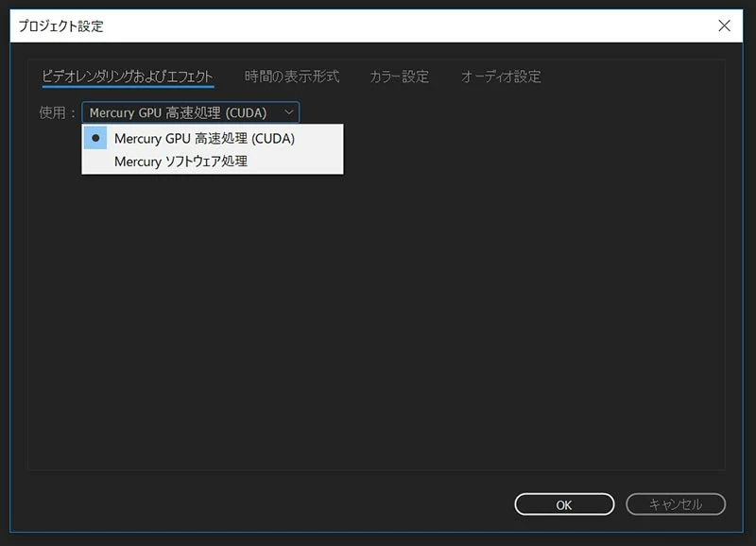
Task: Switch to the 時間の表示形式 tab
Action: pyautogui.click(x=292, y=77)
